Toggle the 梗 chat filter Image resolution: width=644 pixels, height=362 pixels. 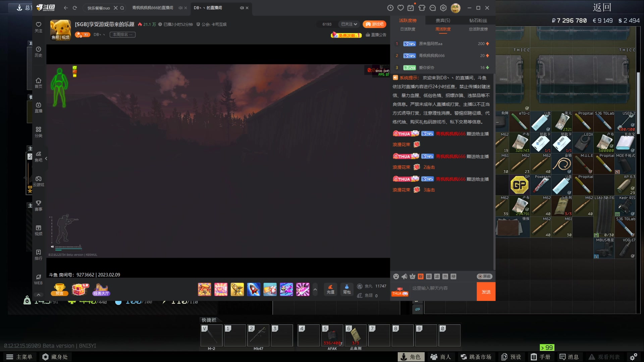[453, 277]
